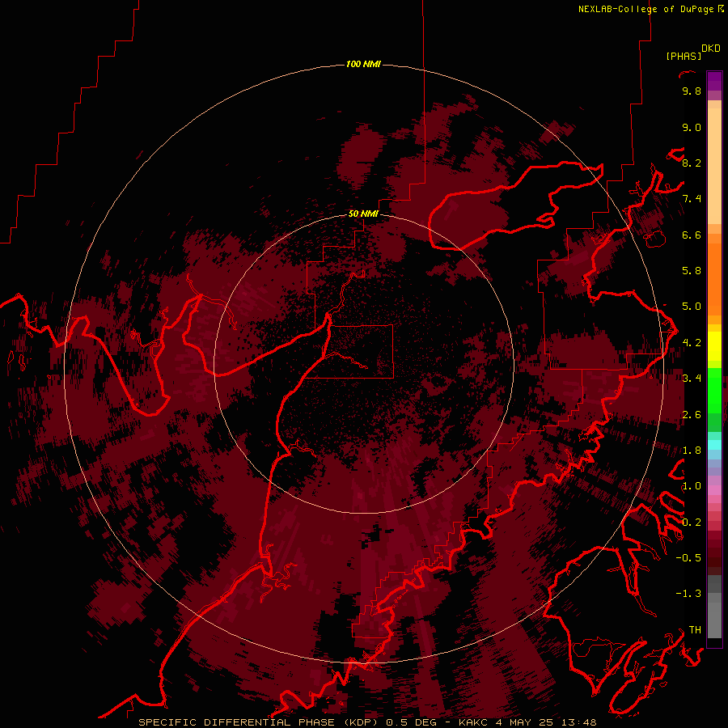Click the 6.6 legend value
This screenshot has width=728, height=728.
click(692, 235)
